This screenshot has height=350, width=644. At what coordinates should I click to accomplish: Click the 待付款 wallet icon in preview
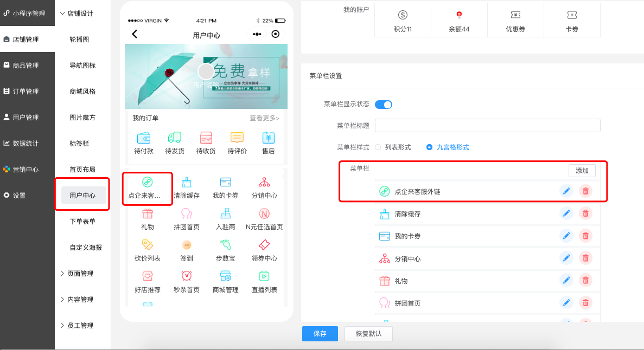point(144,138)
